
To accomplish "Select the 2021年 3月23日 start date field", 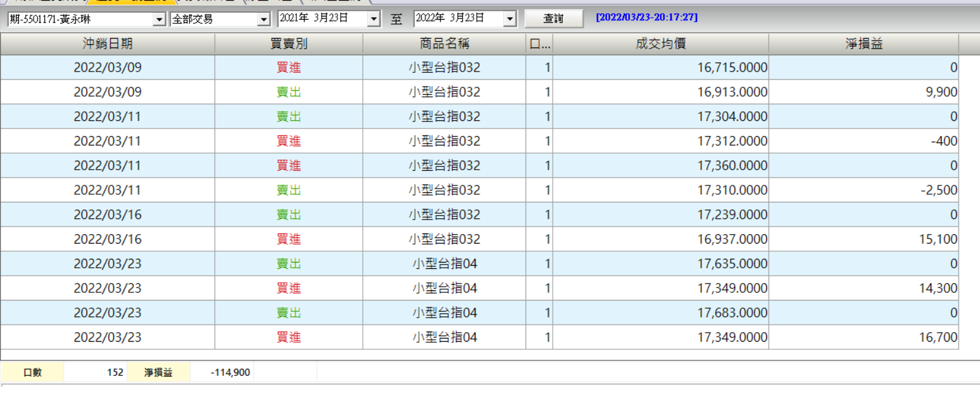I will [323, 19].
